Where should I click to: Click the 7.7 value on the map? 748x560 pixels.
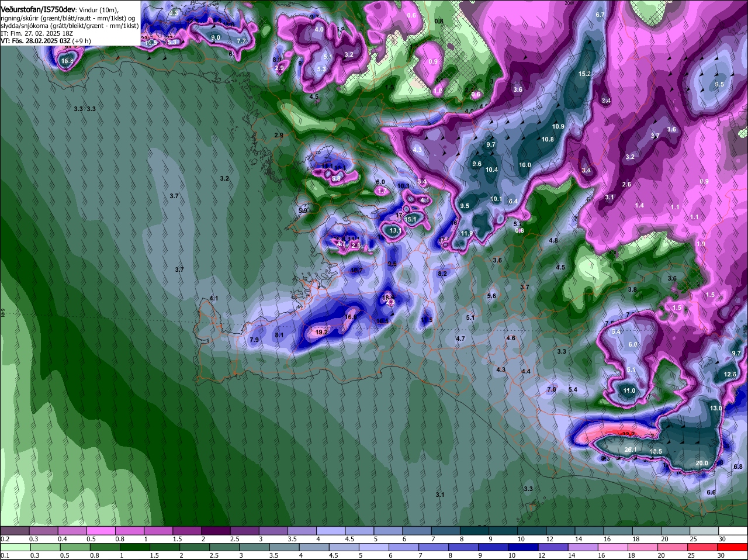(x=241, y=41)
